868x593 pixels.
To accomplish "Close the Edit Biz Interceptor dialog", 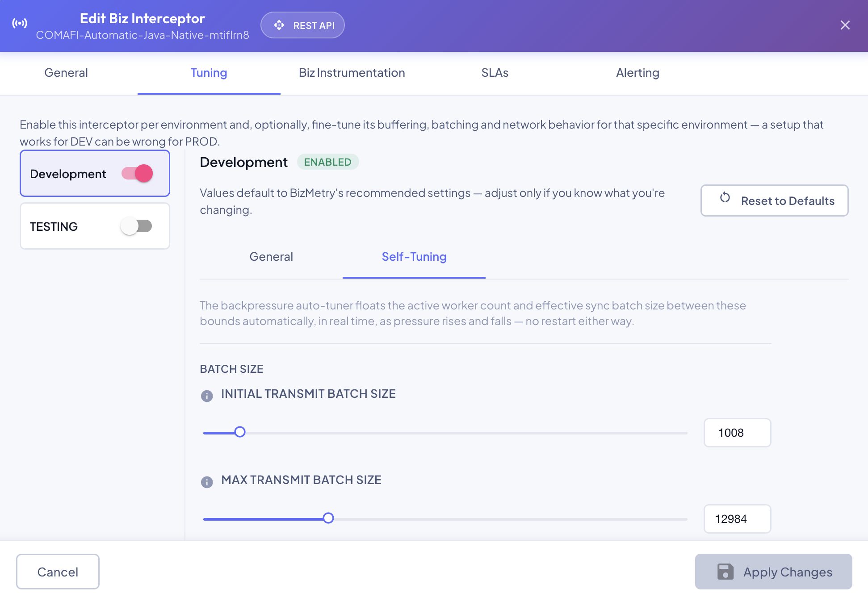I will pyautogui.click(x=845, y=25).
